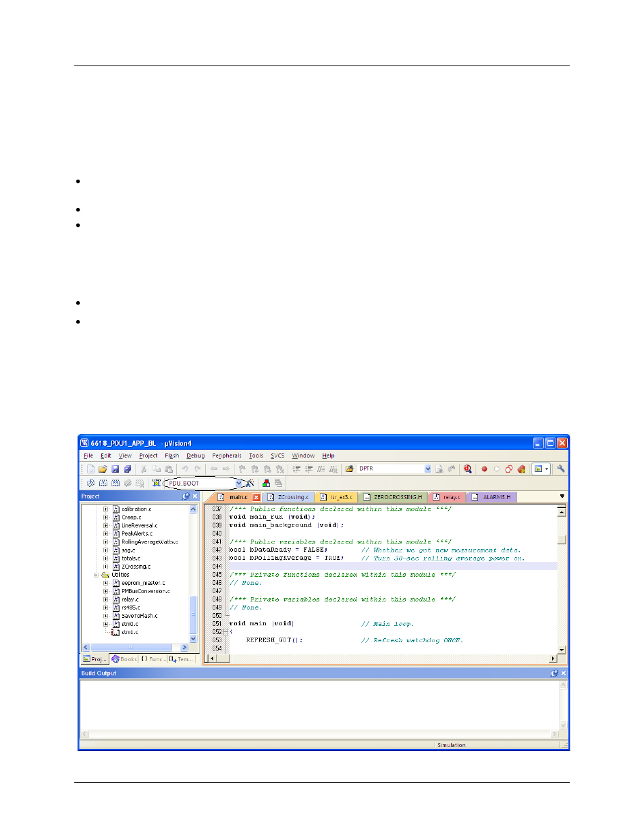Open the editor tab list dropdown arrow

pyautogui.click(x=562, y=496)
